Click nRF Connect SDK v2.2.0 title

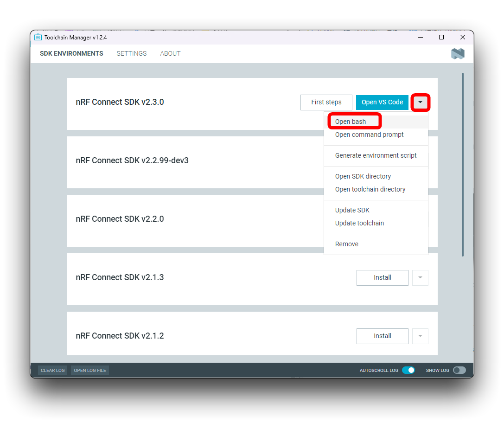pos(120,219)
